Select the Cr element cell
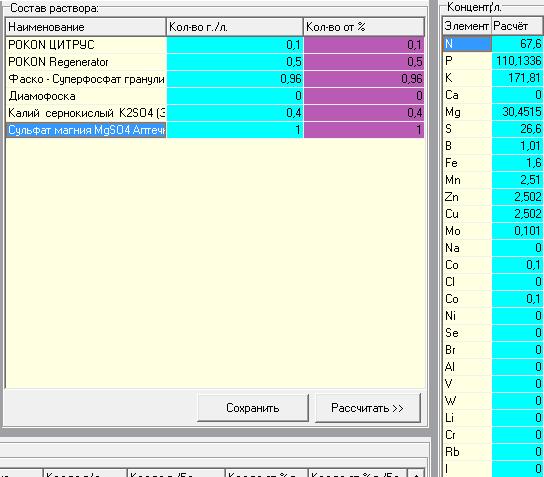The image size is (544, 477). click(467, 435)
